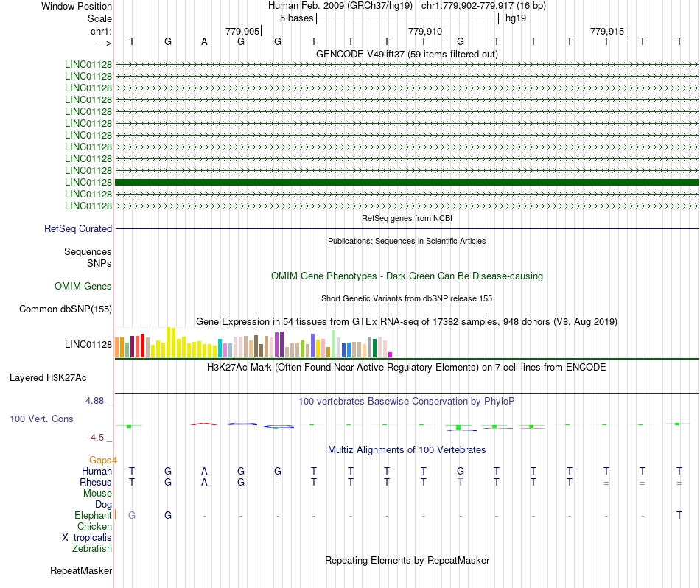Click the Layered H3K27Ac track label
This screenshot has height=588, width=700.
48,378
